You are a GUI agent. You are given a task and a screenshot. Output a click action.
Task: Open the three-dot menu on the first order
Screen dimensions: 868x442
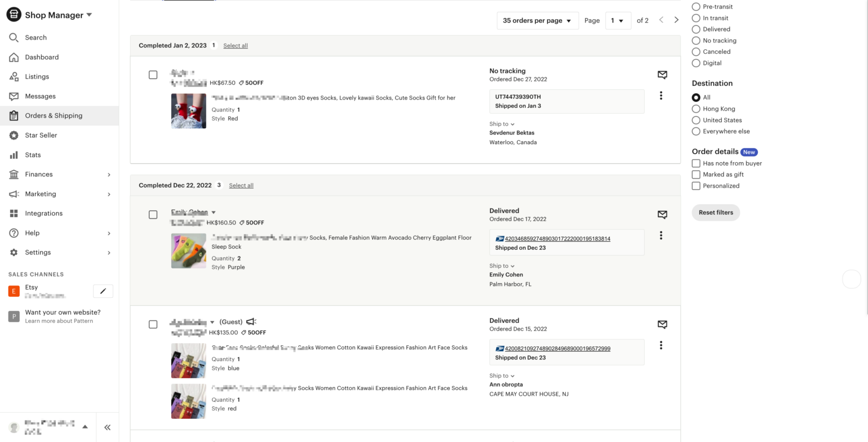pos(661,95)
